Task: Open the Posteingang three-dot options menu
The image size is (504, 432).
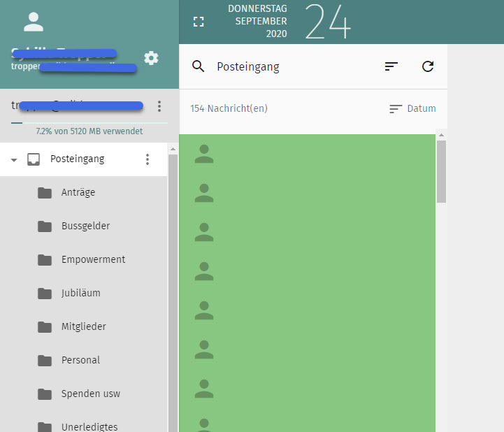Action: click(x=147, y=159)
